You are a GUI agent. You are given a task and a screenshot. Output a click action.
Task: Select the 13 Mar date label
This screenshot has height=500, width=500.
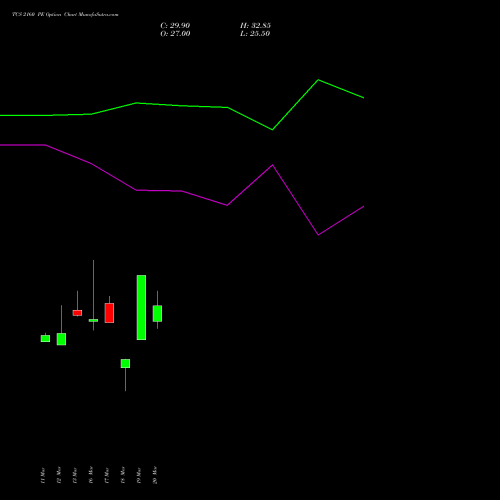click(75, 475)
